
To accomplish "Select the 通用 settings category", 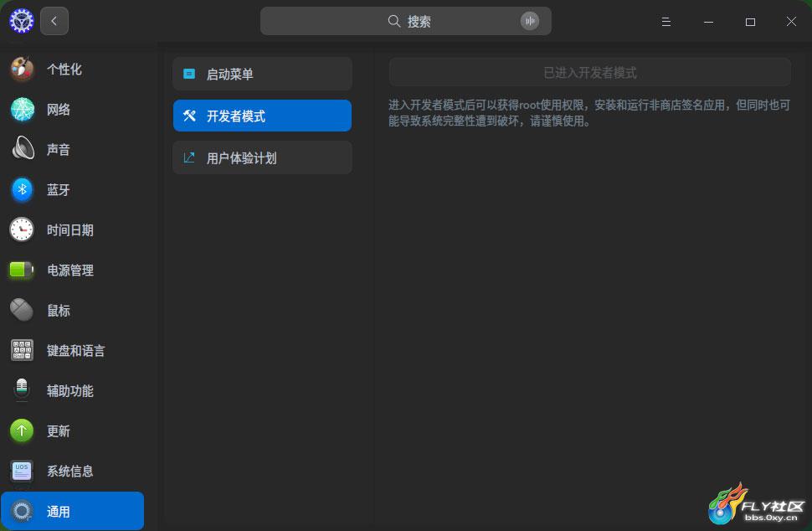I will click(73, 511).
